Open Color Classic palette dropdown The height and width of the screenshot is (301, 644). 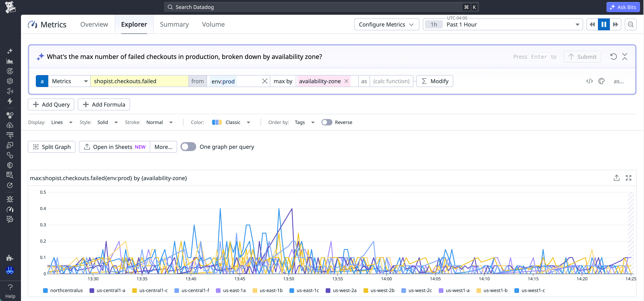(x=231, y=122)
